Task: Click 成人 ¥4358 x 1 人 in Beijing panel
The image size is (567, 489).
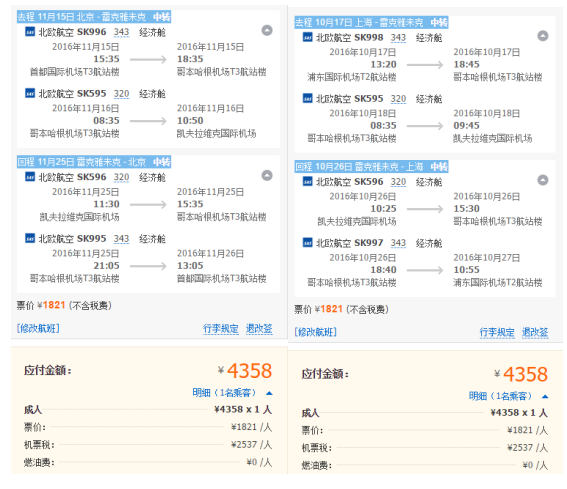Action: [148, 409]
